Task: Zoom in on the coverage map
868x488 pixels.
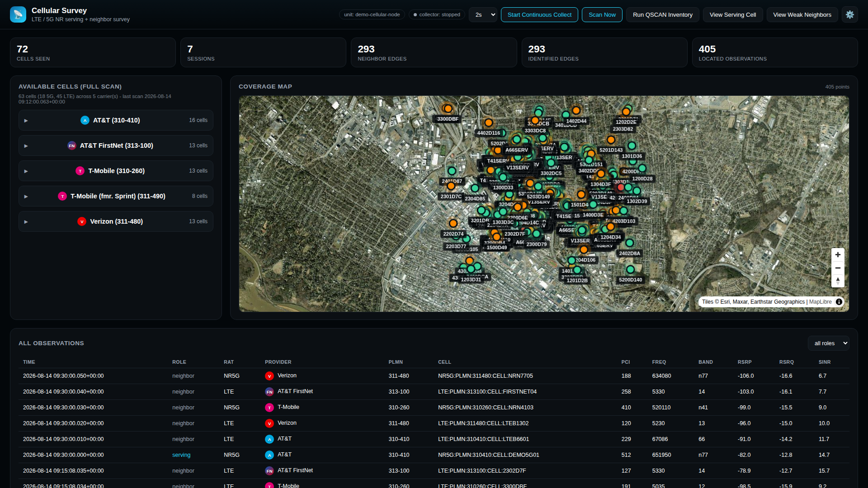Action: tap(838, 255)
